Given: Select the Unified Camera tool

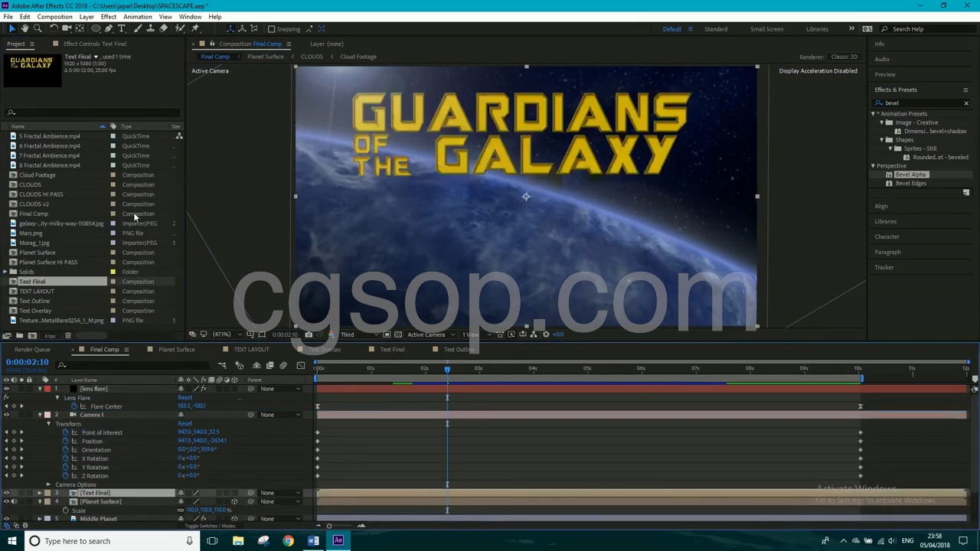Looking at the screenshot, I should pyautogui.click(x=67, y=29).
